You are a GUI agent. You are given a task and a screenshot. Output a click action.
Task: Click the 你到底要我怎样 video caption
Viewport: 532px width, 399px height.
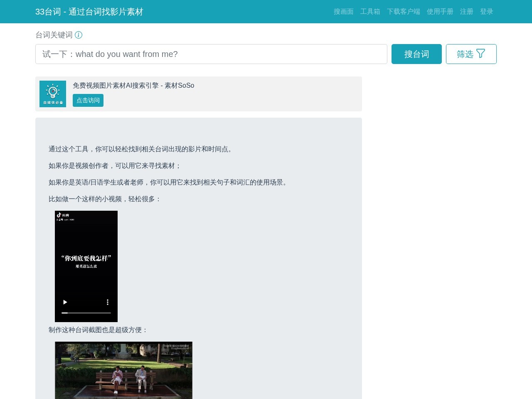[x=86, y=258]
